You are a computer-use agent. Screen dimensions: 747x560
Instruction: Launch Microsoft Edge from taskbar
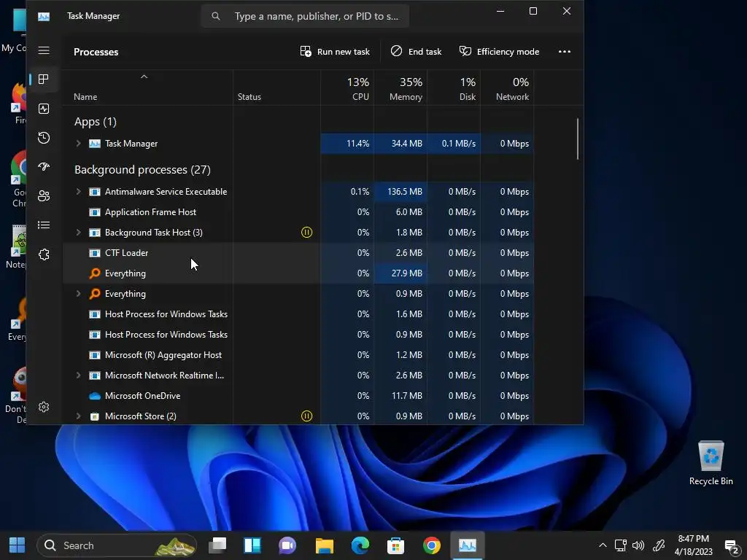tap(360, 545)
